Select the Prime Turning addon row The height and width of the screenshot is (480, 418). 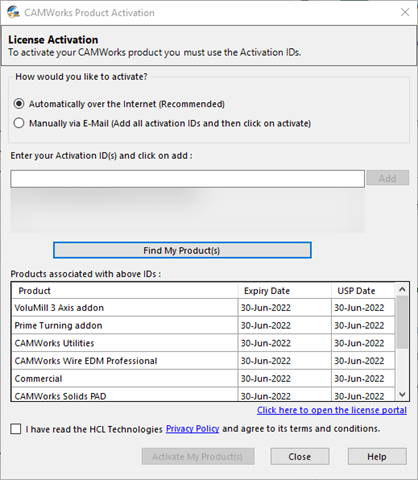[x=203, y=325]
